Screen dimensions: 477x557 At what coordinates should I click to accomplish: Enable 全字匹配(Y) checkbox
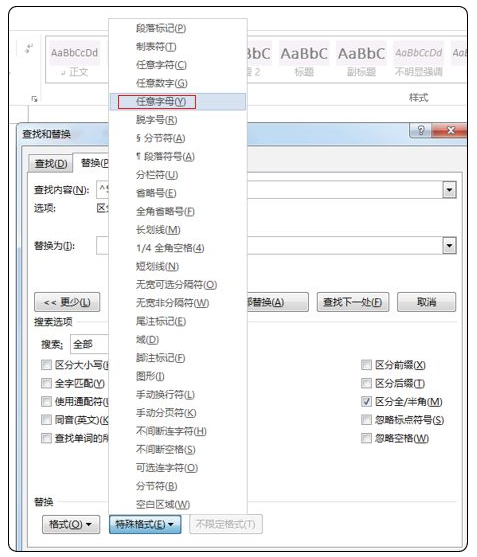46,383
